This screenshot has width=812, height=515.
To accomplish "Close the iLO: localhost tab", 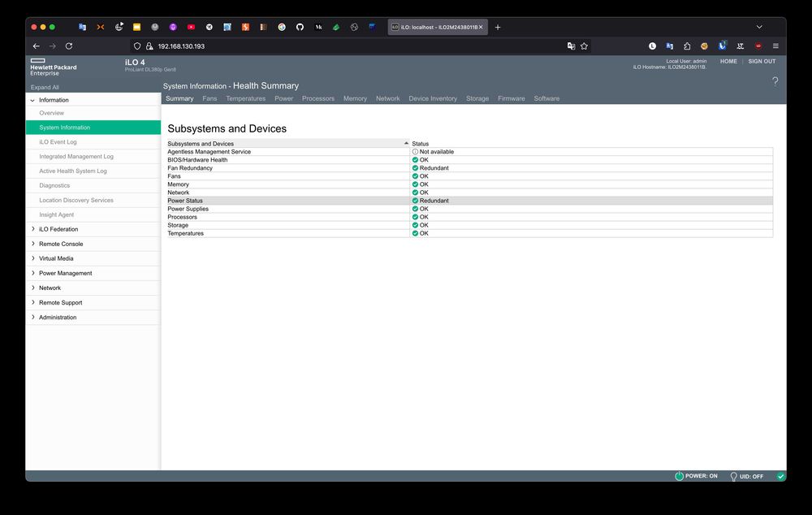I will pos(481,27).
